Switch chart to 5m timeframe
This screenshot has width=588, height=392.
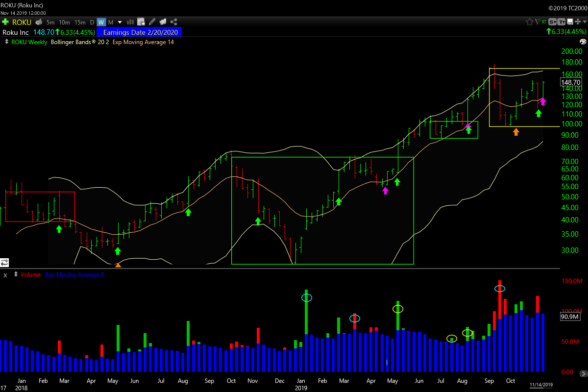50,22
